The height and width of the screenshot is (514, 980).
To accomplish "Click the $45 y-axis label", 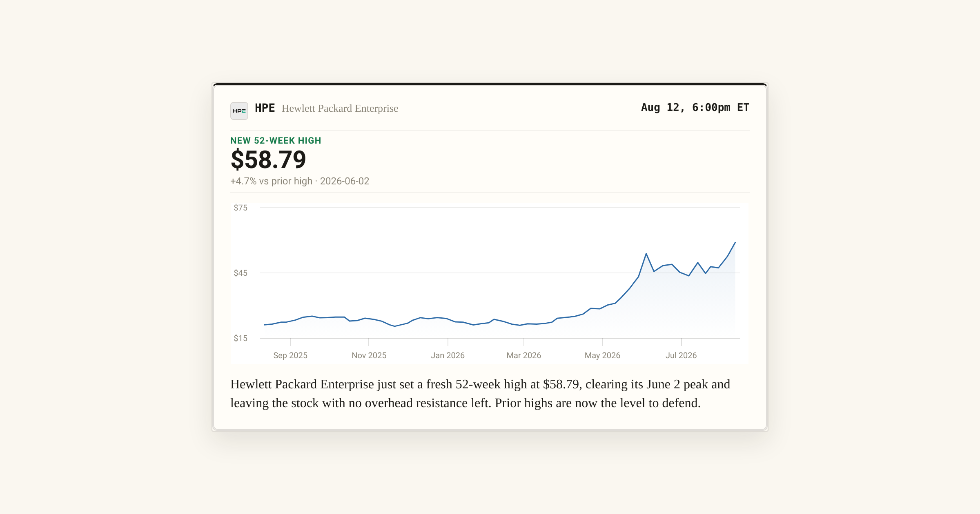I will pyautogui.click(x=241, y=273).
